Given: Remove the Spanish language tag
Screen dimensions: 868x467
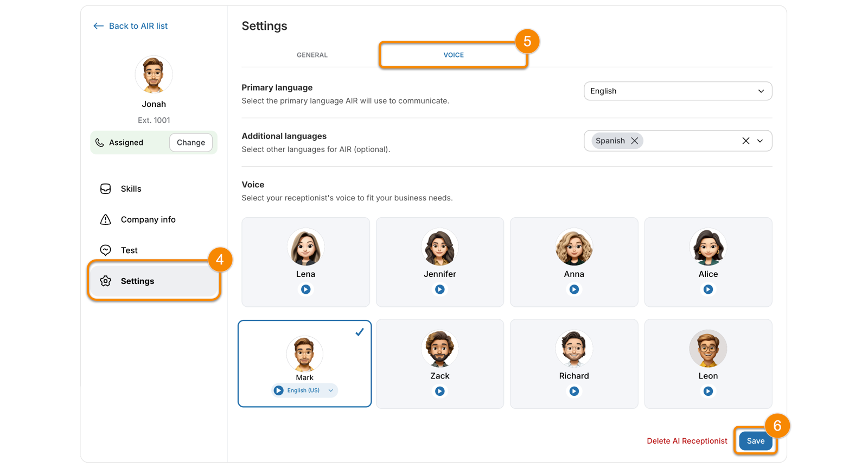Looking at the screenshot, I should pos(634,141).
